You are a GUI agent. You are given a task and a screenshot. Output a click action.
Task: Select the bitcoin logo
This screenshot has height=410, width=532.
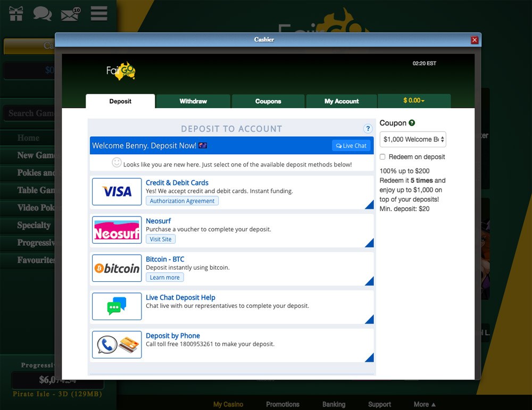point(117,268)
